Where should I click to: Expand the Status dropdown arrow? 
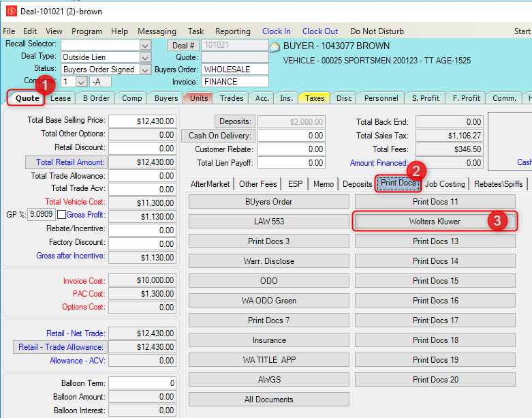(x=145, y=70)
